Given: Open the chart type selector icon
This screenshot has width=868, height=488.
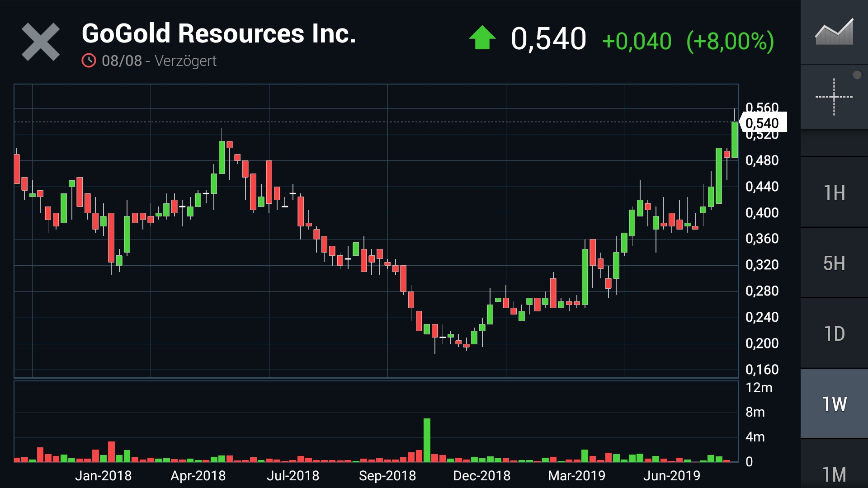Looking at the screenshot, I should [x=834, y=32].
